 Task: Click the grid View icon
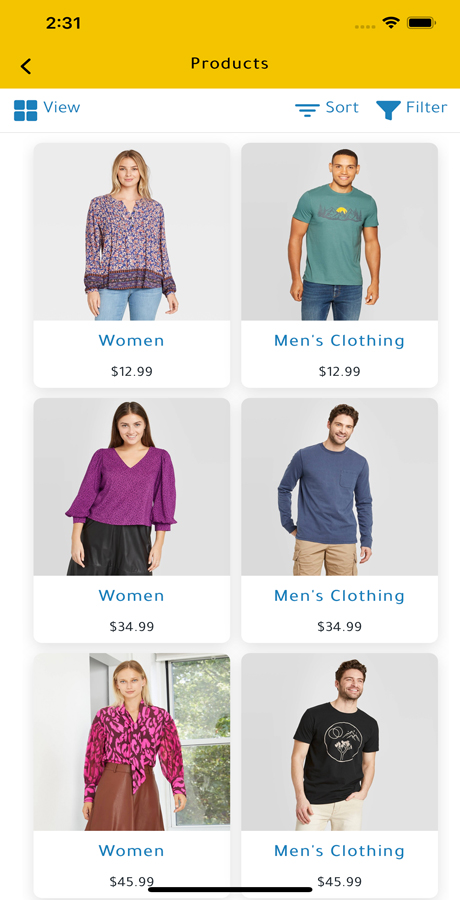[26, 110]
